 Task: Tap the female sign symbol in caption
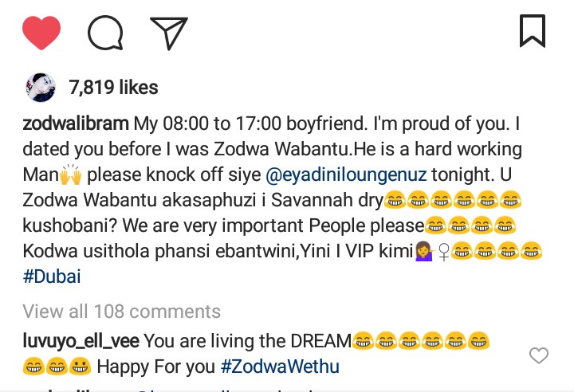443,252
